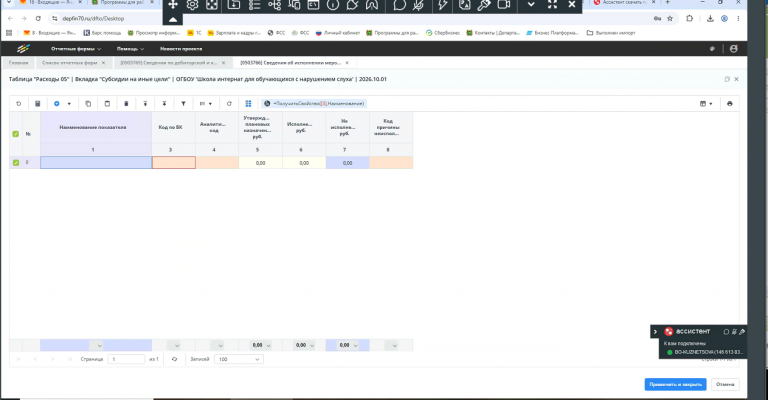Open the row height dropdown in toolbar
This screenshot has height=400, width=768.
pyautogui.click(x=206, y=104)
